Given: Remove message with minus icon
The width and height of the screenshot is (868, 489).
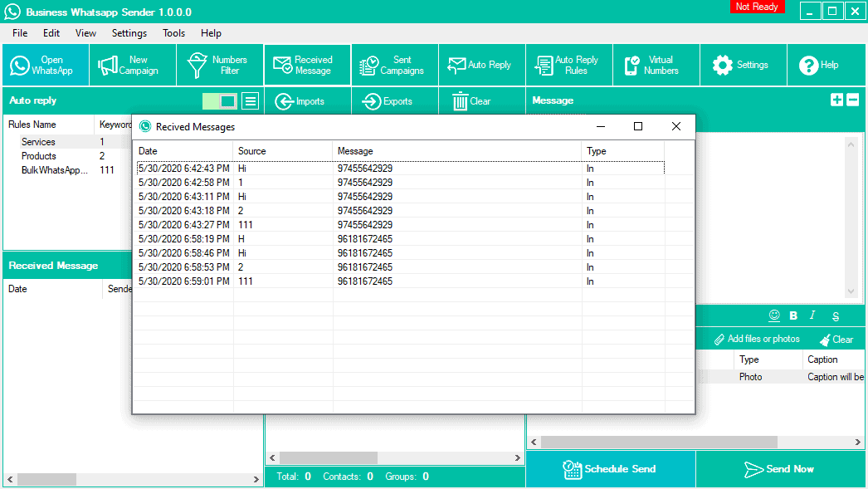Looking at the screenshot, I should (853, 100).
